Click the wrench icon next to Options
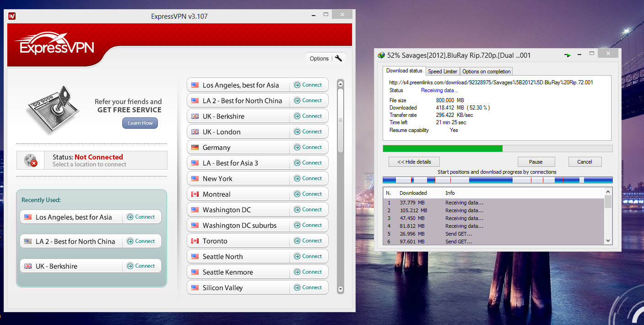Screen dimensions: 644x325 click(x=339, y=58)
